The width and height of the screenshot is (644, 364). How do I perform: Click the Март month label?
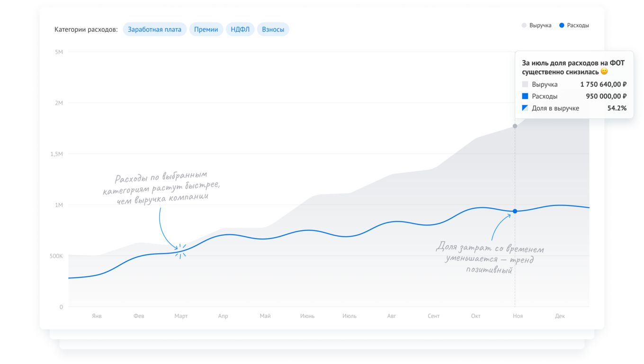(181, 316)
